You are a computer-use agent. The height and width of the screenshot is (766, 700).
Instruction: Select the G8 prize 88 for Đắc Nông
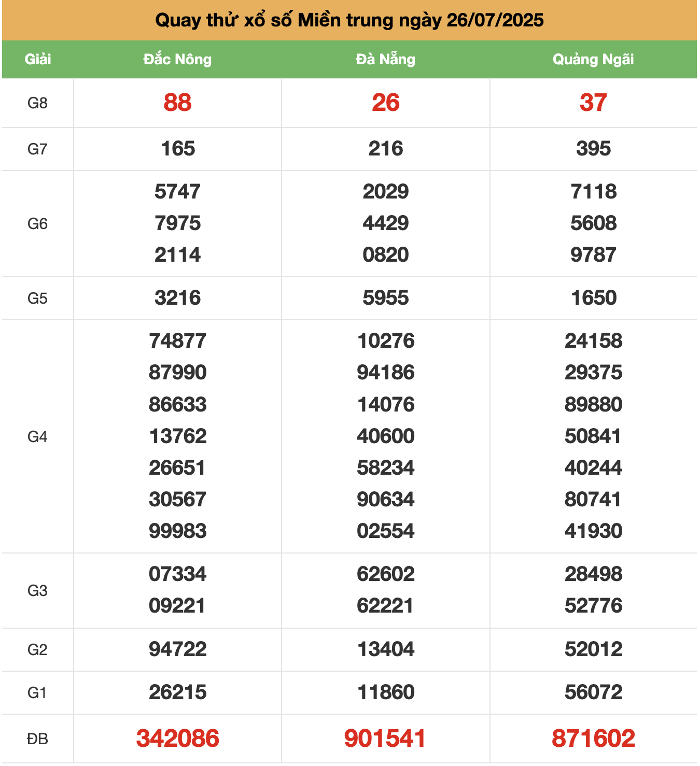click(177, 103)
